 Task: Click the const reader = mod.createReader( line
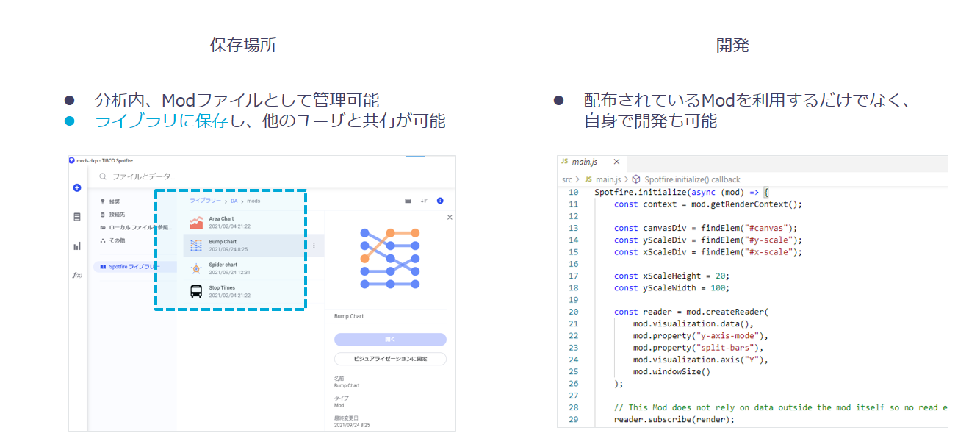691,312
